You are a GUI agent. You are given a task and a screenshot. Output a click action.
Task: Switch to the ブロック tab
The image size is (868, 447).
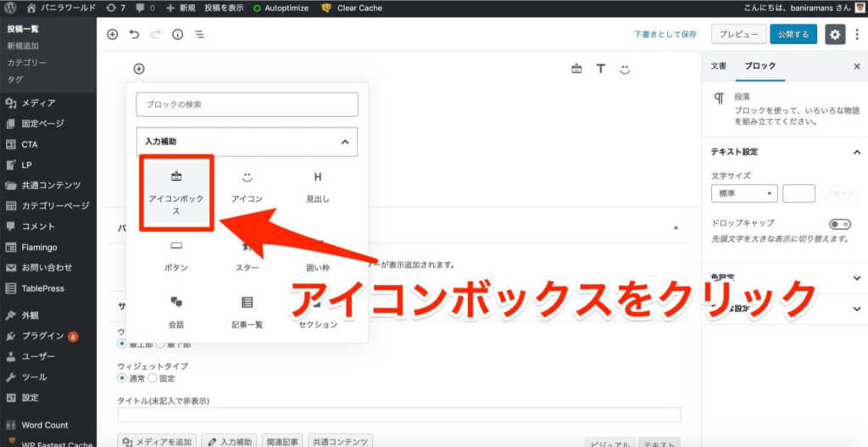[x=760, y=66]
